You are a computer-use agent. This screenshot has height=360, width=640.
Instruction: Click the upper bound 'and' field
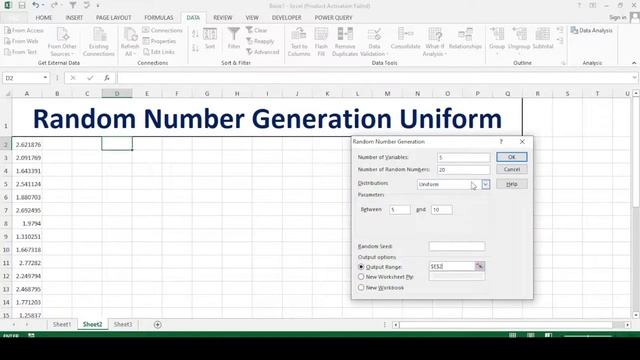point(442,210)
